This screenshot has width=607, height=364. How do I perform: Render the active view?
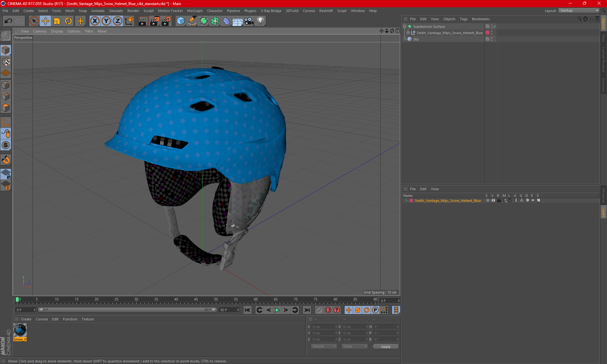143,21
